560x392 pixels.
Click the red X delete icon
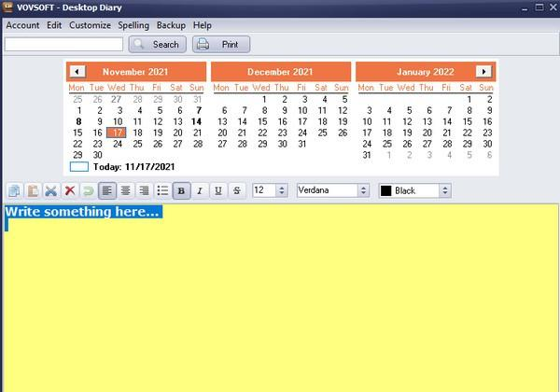70,190
